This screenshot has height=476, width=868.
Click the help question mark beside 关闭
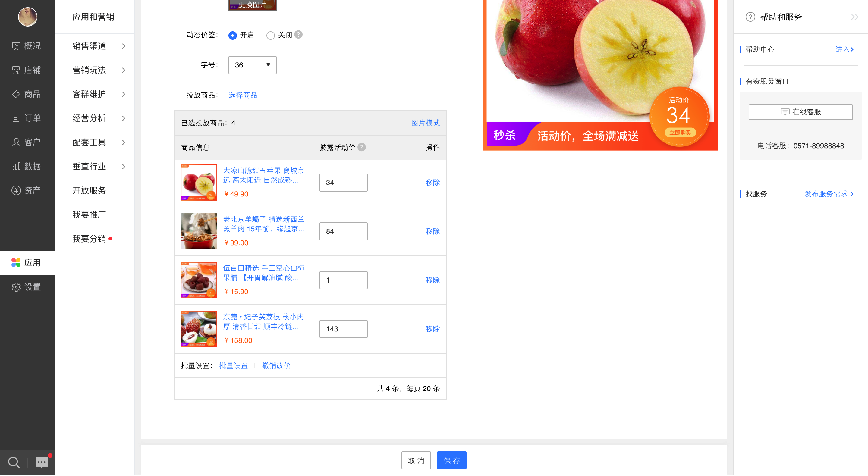pos(299,35)
